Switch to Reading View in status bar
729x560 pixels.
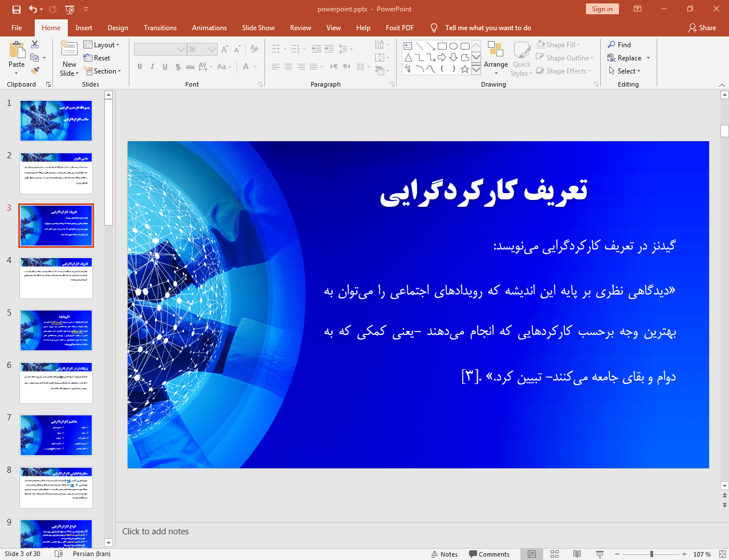point(577,554)
